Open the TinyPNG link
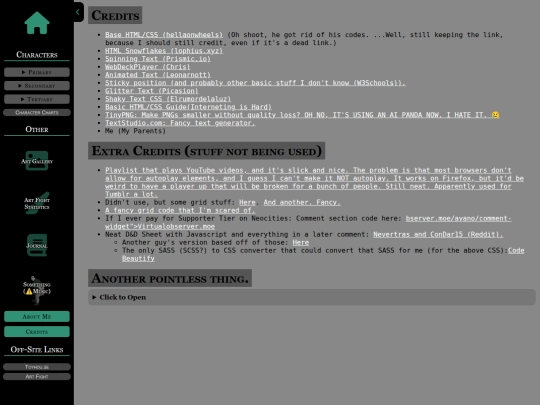The width and height of the screenshot is (540, 405). coord(302,115)
